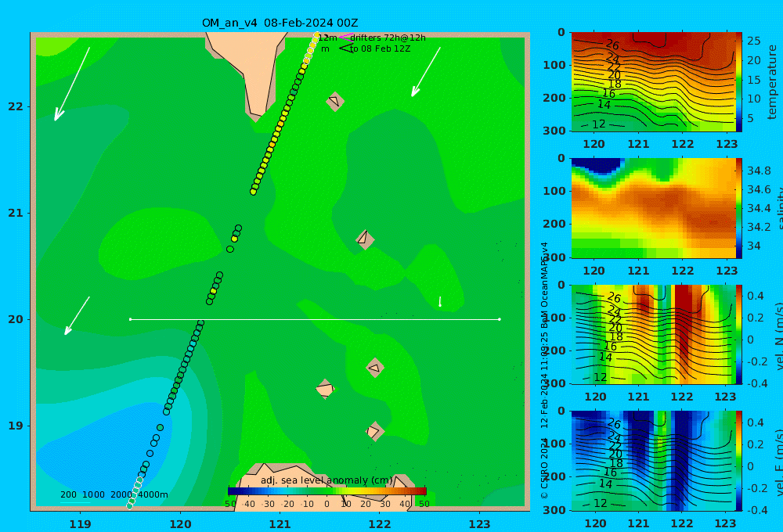Viewport: 783px width, 532px height.
Task: Open the eastward velocity section plot
Action: coord(653,461)
